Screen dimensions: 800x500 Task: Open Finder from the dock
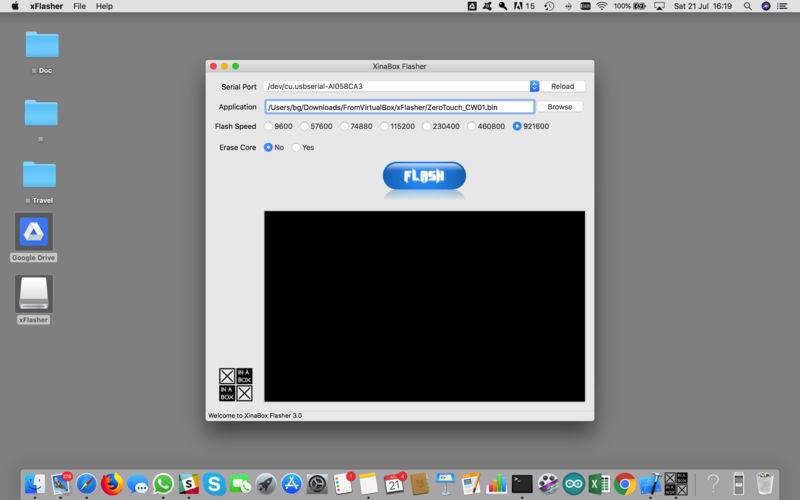coord(35,484)
